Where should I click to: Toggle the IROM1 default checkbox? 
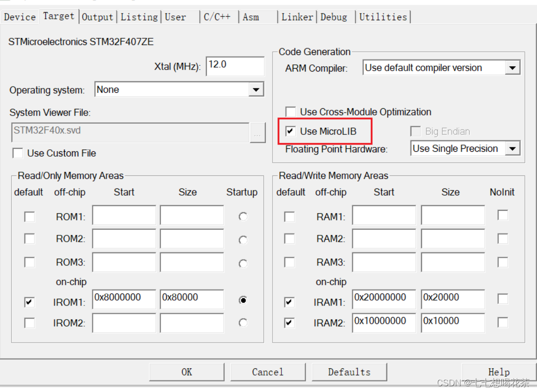pos(29,302)
